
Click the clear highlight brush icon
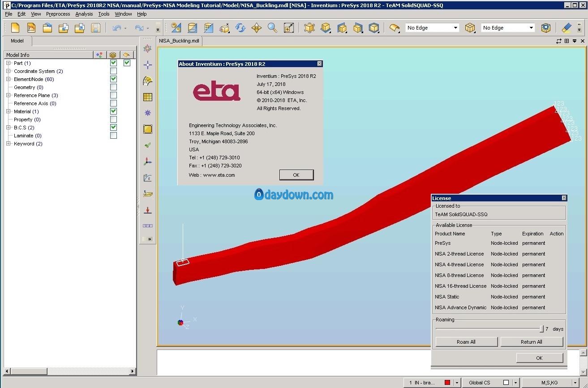(567, 28)
